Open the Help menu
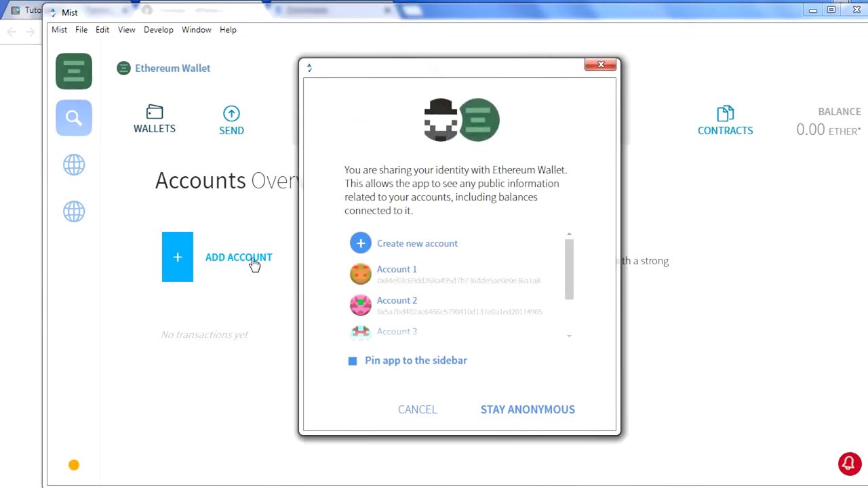Viewport: 868px width, 488px height. (228, 30)
